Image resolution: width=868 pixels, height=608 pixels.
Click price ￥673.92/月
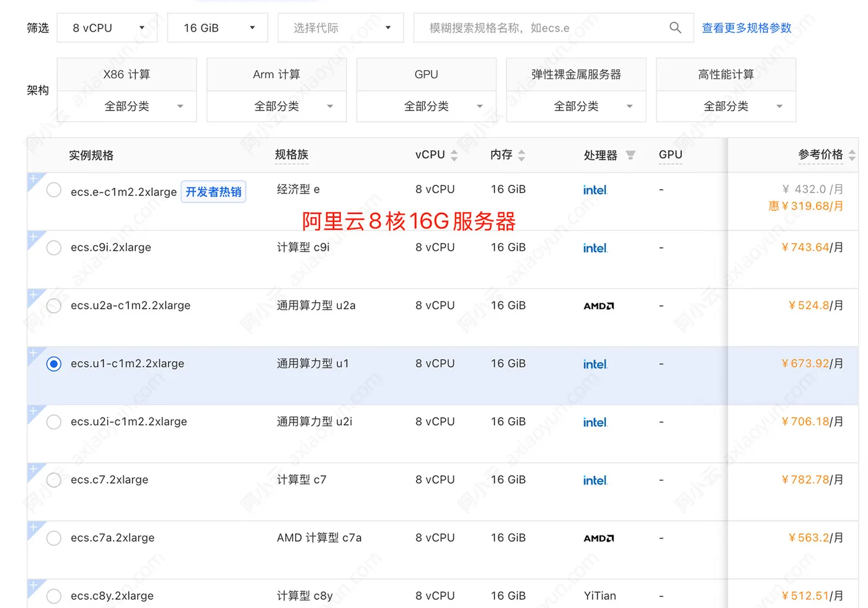(812, 364)
